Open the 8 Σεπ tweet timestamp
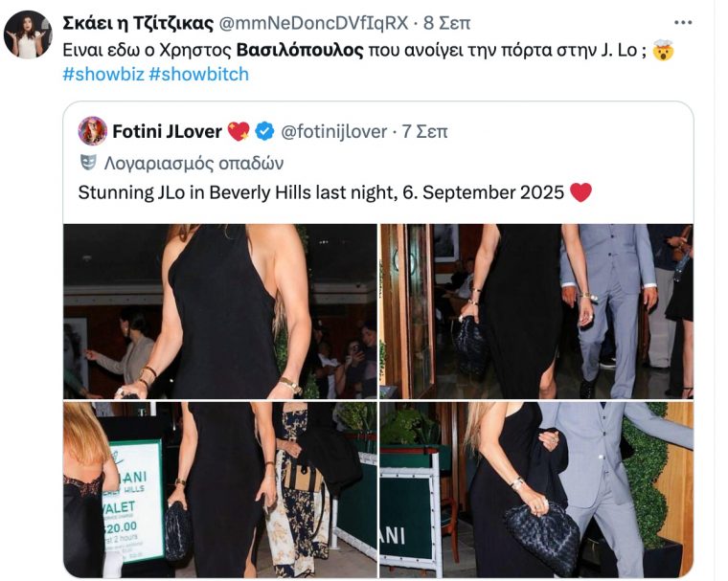728x581 pixels. [x=447, y=22]
